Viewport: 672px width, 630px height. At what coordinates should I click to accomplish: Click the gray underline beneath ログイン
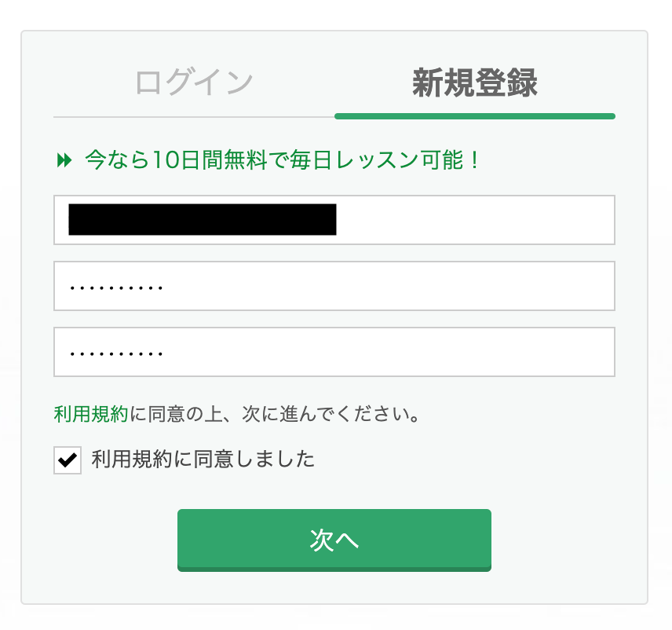(194, 116)
